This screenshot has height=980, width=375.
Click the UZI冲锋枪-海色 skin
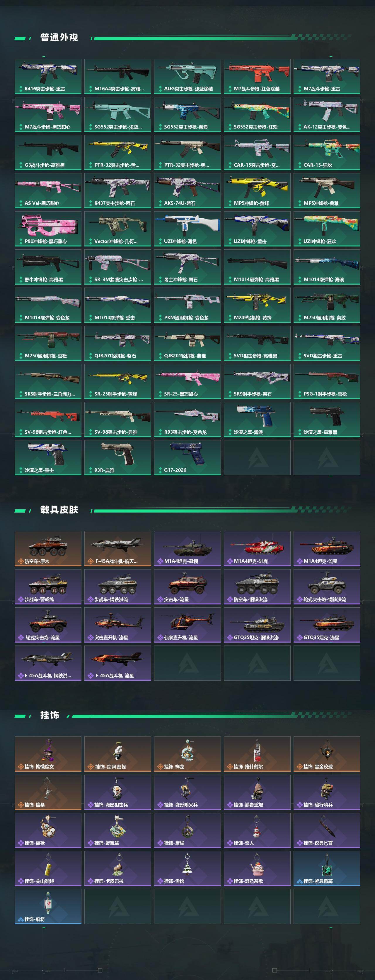point(187,229)
